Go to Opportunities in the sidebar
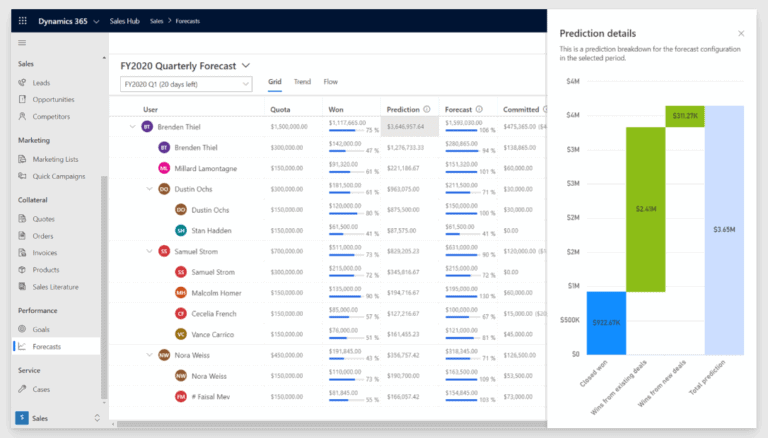 click(x=53, y=99)
